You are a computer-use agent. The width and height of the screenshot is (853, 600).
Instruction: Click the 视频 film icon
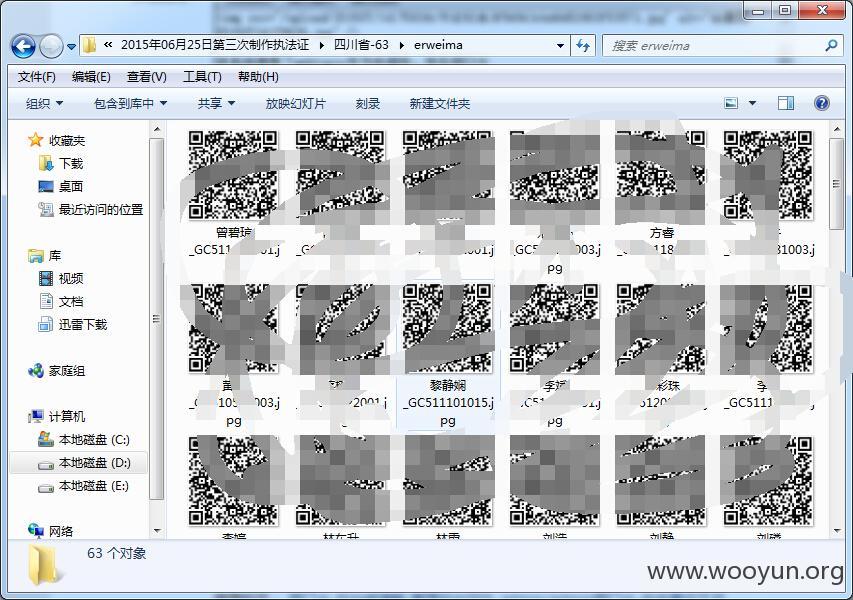[46, 278]
